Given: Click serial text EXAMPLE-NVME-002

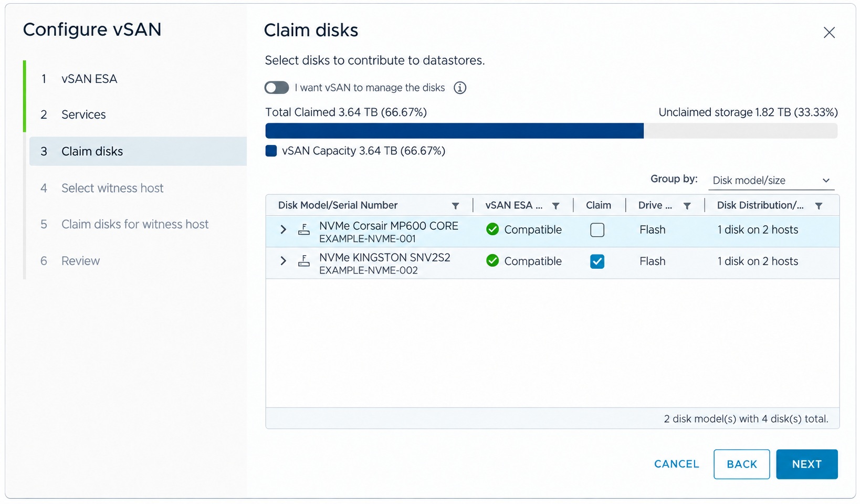Looking at the screenshot, I should (x=369, y=270).
